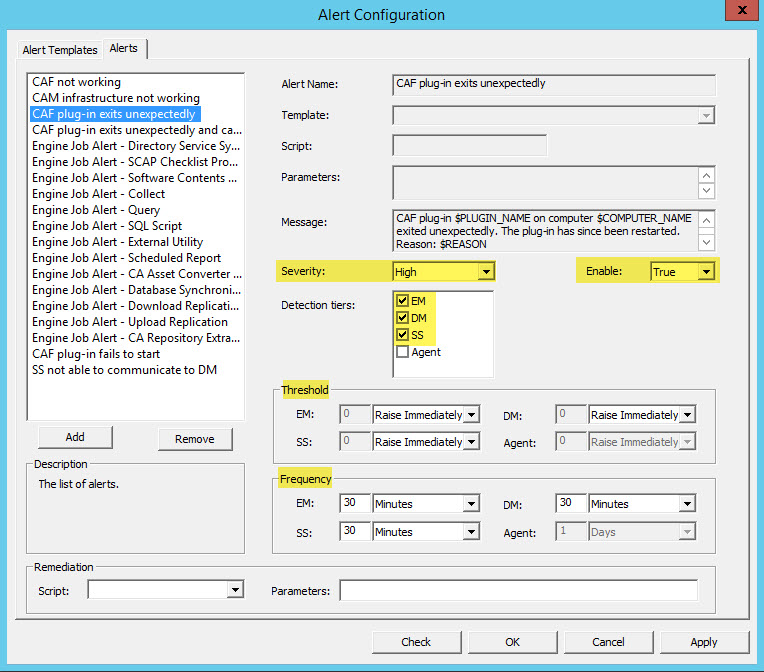The height and width of the screenshot is (672, 764).
Task: Click the EM frequency value field
Action: pyautogui.click(x=356, y=505)
